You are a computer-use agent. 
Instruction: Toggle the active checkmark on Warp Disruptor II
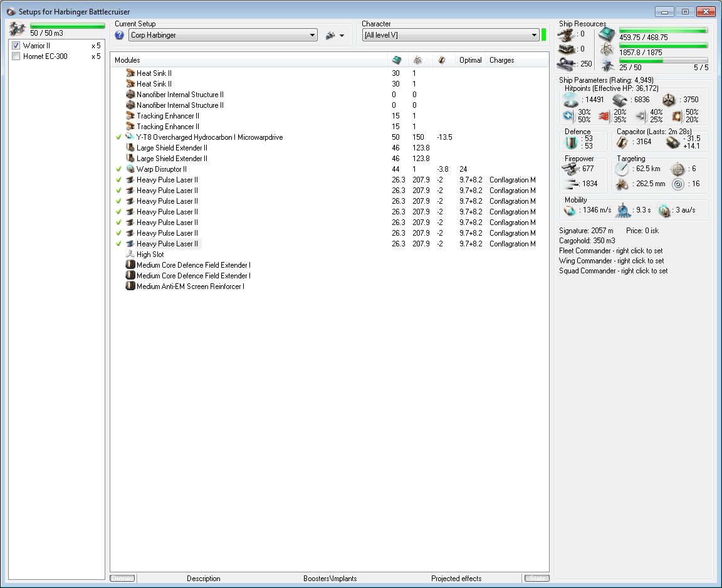119,169
